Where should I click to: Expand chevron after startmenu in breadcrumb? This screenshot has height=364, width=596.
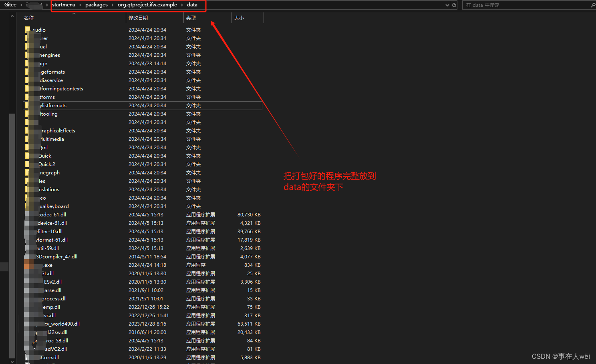click(x=80, y=5)
